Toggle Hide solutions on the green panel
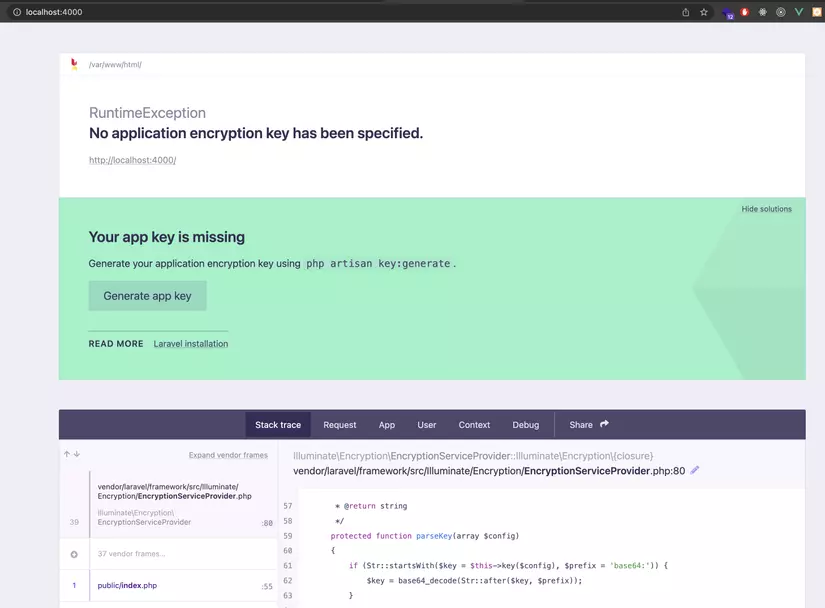Screen dimensions: 825x608 tap(765, 208)
